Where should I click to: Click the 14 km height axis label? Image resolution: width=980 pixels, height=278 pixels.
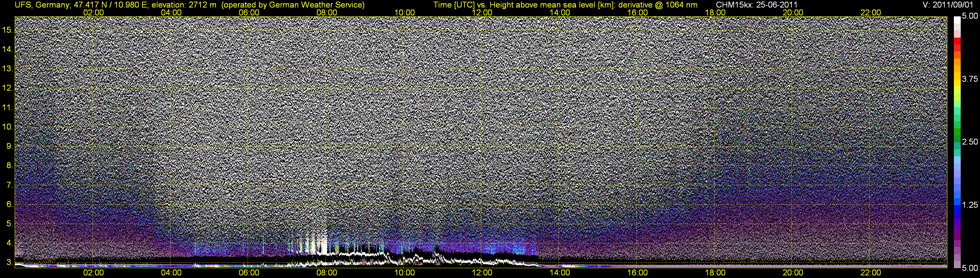pyautogui.click(x=7, y=49)
